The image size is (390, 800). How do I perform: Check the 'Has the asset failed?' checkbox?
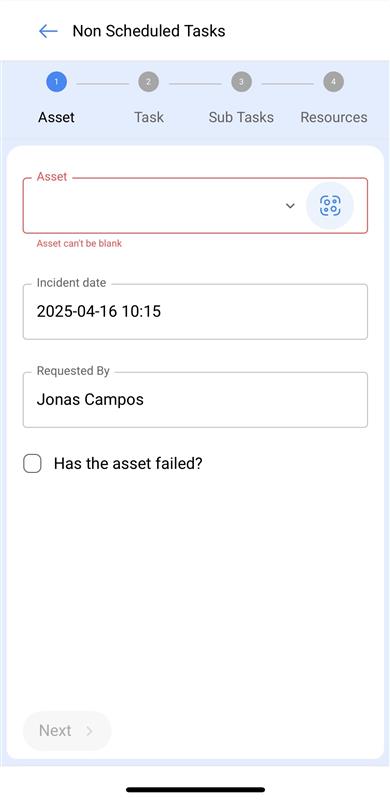point(32,464)
